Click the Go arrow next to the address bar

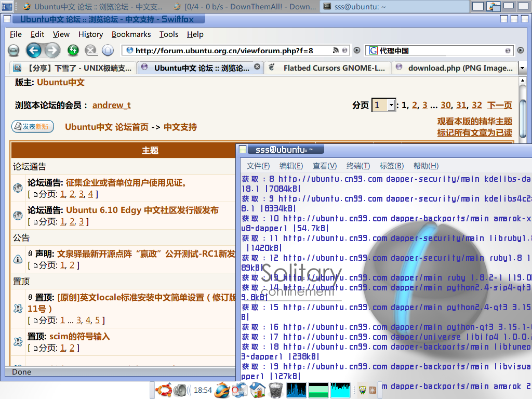coord(357,50)
